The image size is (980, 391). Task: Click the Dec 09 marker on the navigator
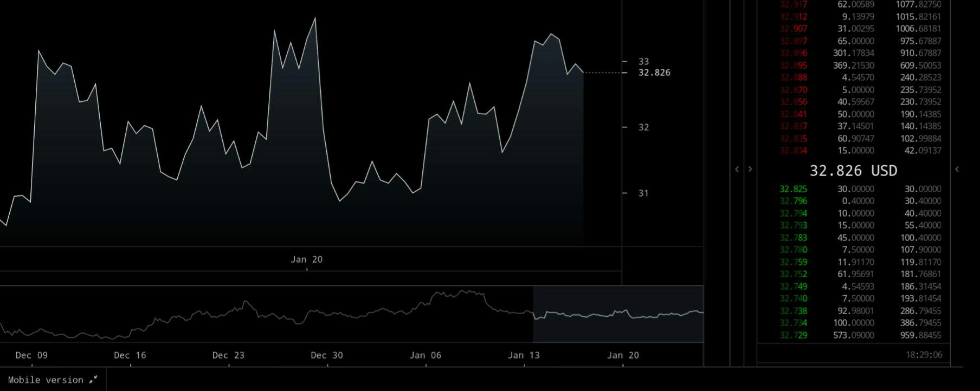coord(31,355)
